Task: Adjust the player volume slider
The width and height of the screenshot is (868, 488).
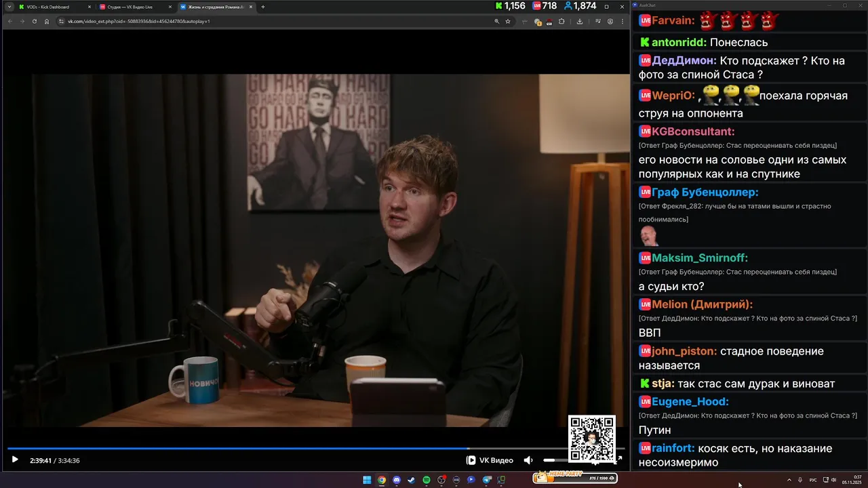Action: (x=555, y=460)
